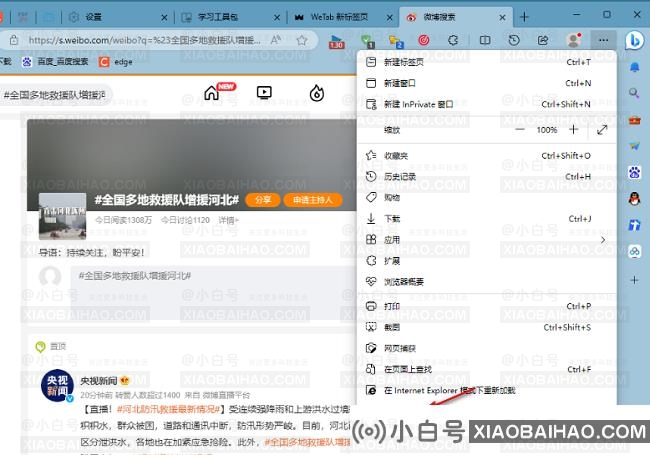Open the Extensions puzzle toolbar icon
This screenshot has width=650, height=455.
[x=453, y=40]
